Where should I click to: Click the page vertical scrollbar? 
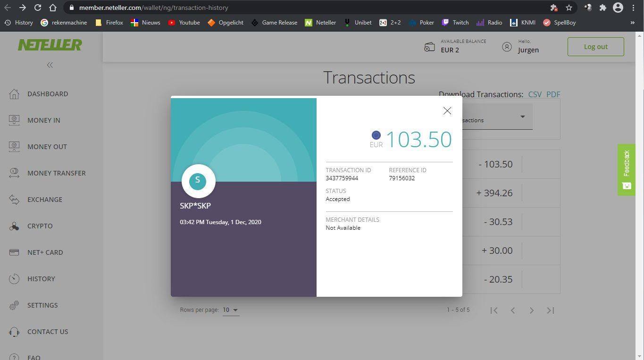click(640, 195)
